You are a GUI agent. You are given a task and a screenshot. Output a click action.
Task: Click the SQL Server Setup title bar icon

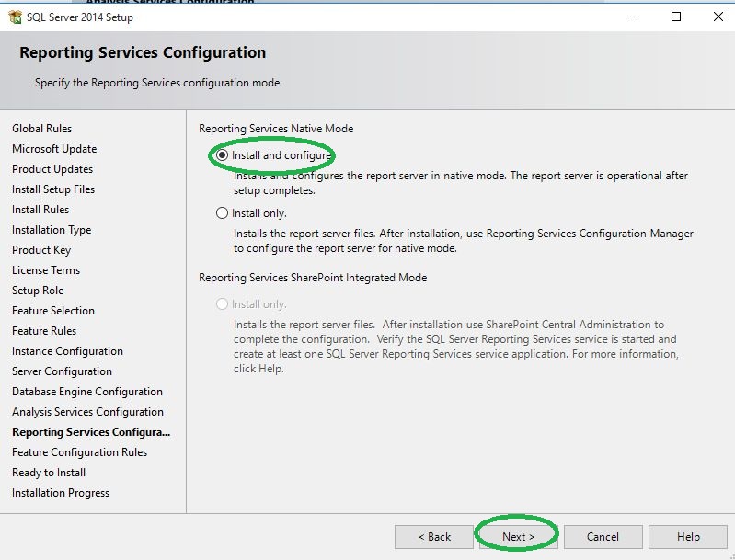[x=15, y=17]
